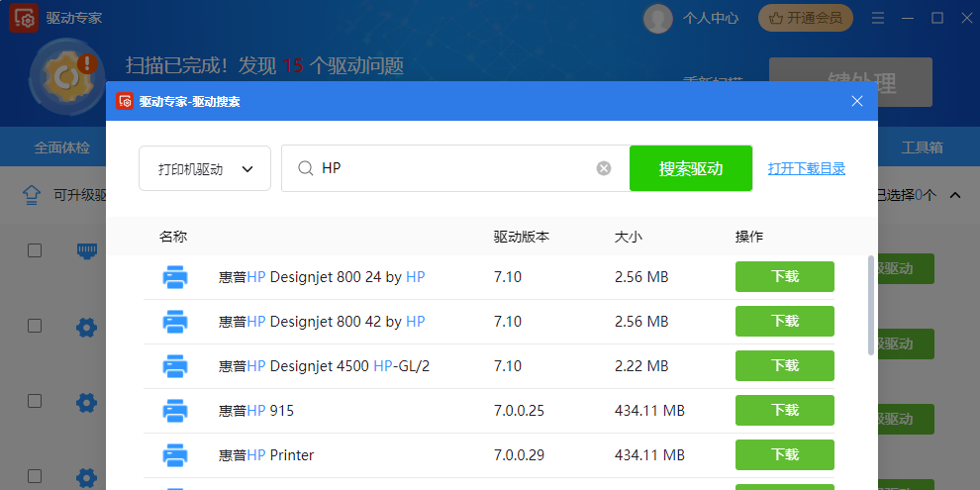The width and height of the screenshot is (980, 490).
Task: Click the 搜索驱动 button
Action: 691,168
